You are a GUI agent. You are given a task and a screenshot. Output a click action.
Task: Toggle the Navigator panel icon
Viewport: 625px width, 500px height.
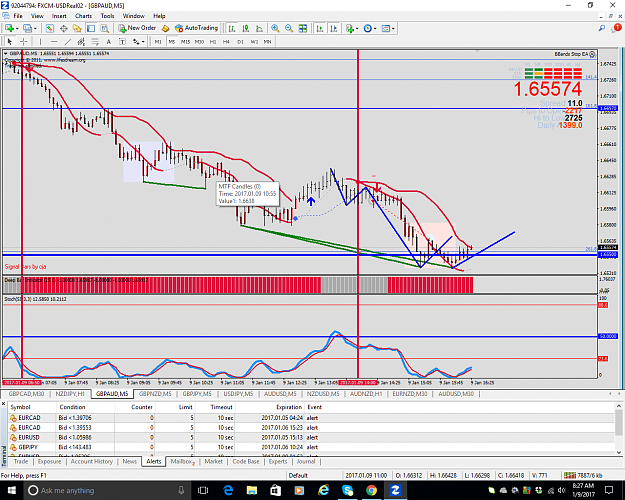(77, 28)
